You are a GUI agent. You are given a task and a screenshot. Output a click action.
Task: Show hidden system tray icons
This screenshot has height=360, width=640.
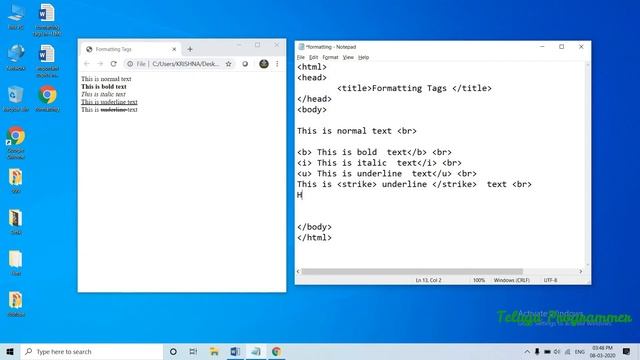click(527, 351)
